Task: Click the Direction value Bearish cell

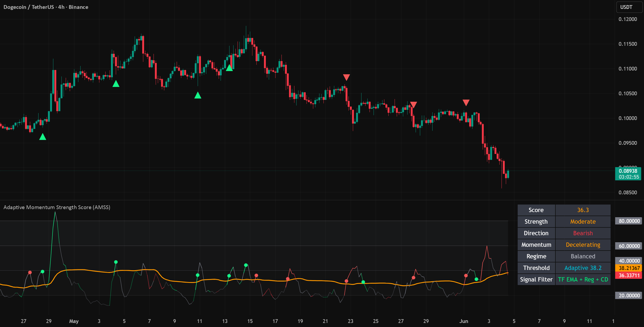Action: pos(583,233)
